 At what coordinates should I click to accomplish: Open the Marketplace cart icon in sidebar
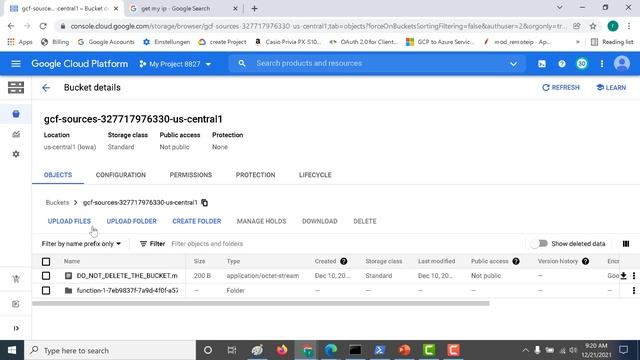pos(16,279)
